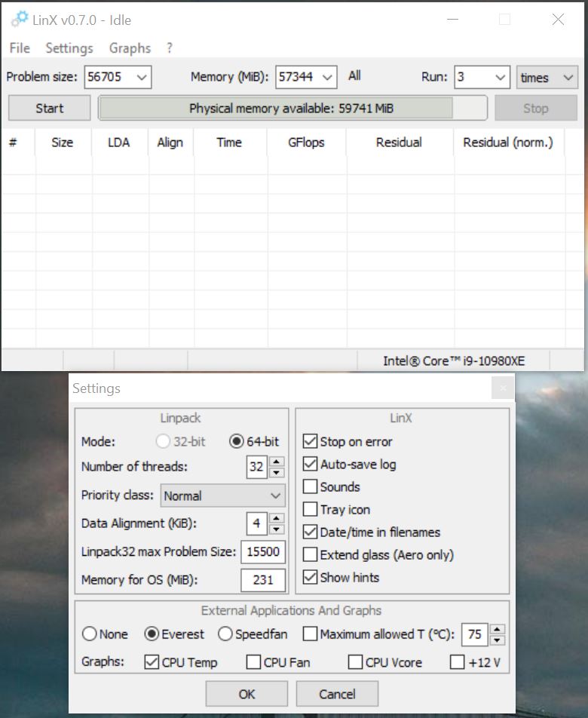Click Cancel in the Settings dialog
The image size is (588, 718).
coord(337,694)
